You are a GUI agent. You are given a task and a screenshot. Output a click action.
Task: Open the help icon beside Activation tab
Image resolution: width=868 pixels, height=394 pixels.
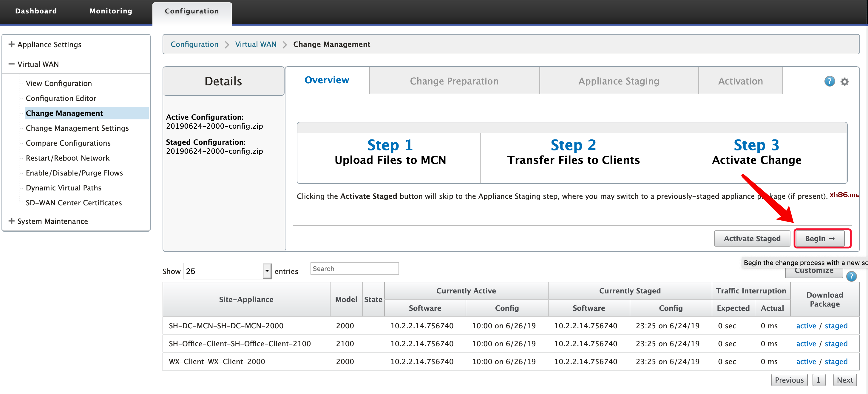829,81
